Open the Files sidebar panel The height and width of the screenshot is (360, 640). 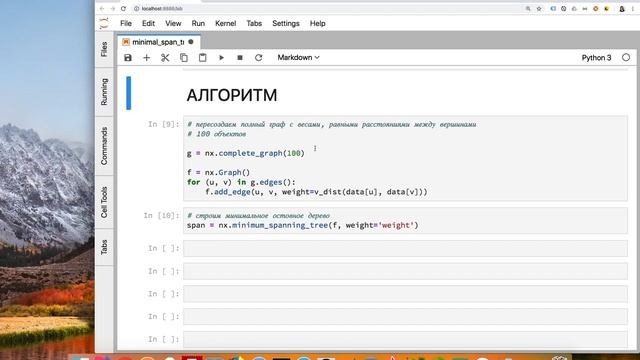[104, 49]
